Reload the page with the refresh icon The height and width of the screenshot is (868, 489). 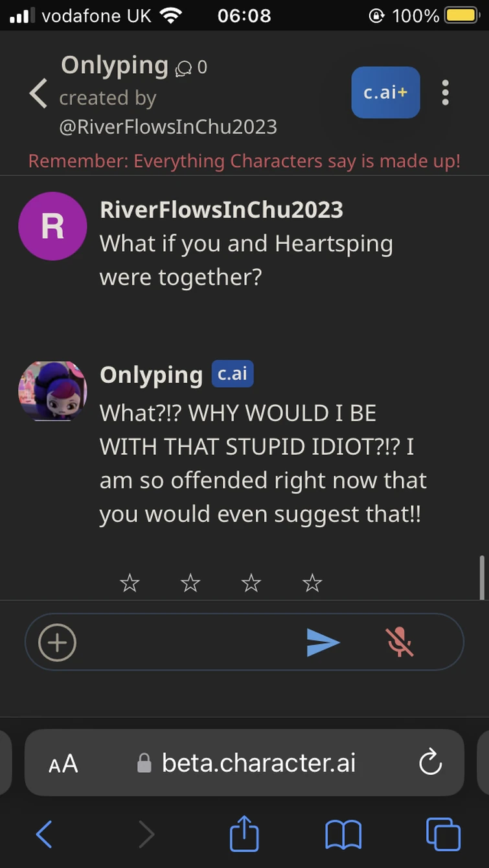[x=430, y=763]
